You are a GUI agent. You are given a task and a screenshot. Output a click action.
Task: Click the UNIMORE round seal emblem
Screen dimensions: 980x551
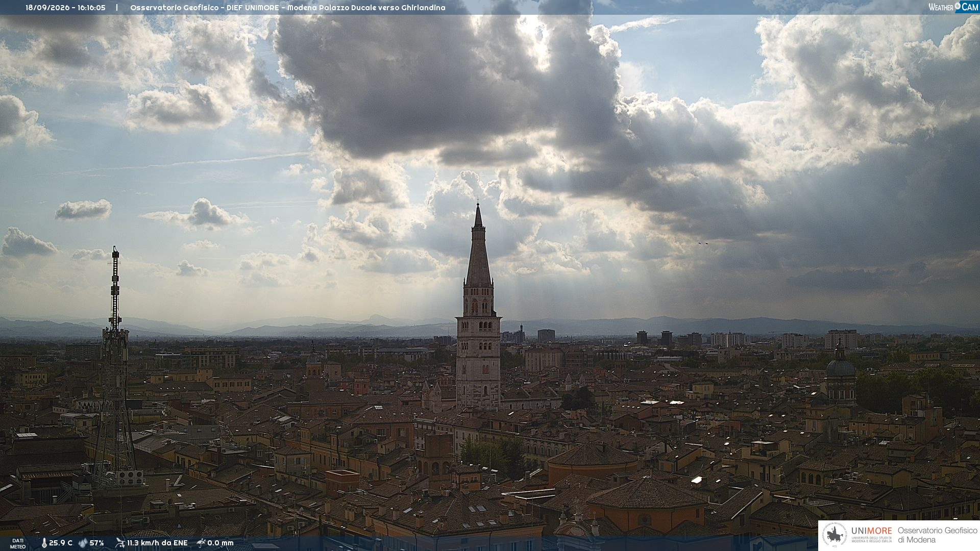click(x=835, y=535)
